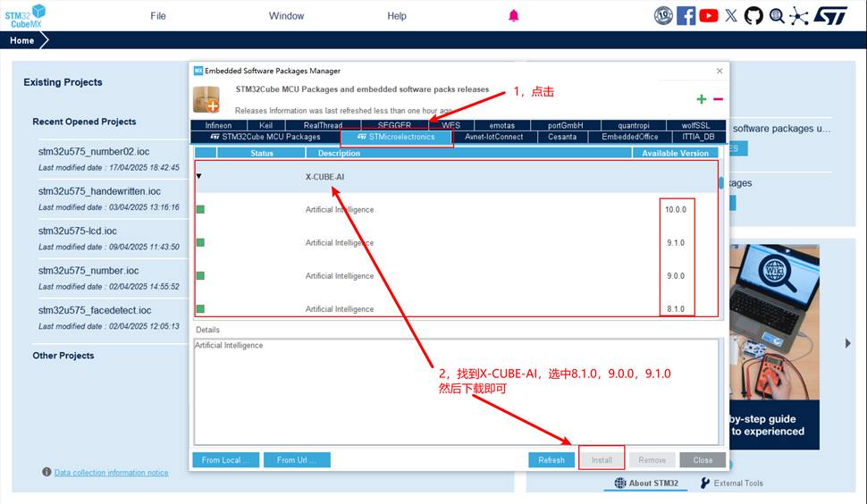Switch to Avnet-IotConnect tab
867x504 pixels.
click(x=493, y=137)
